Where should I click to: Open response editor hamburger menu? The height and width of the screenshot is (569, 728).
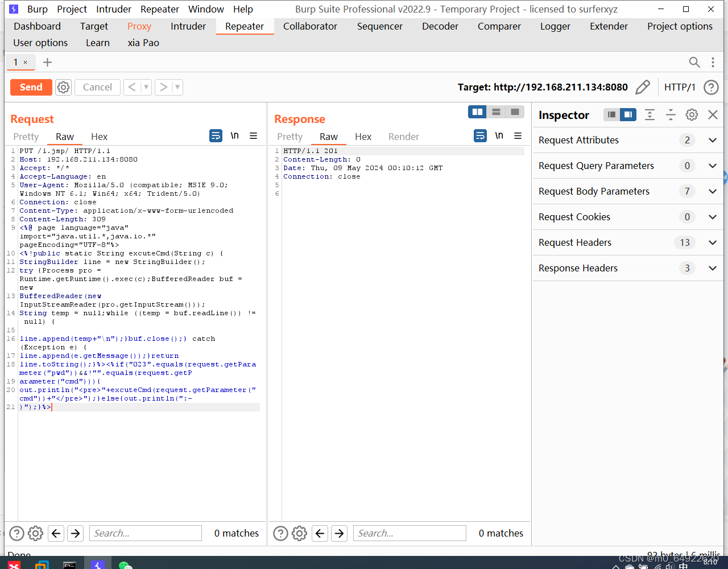click(518, 136)
